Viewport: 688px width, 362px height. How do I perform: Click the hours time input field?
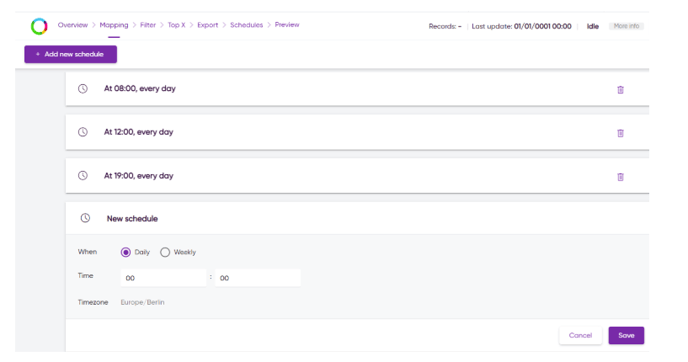(163, 278)
